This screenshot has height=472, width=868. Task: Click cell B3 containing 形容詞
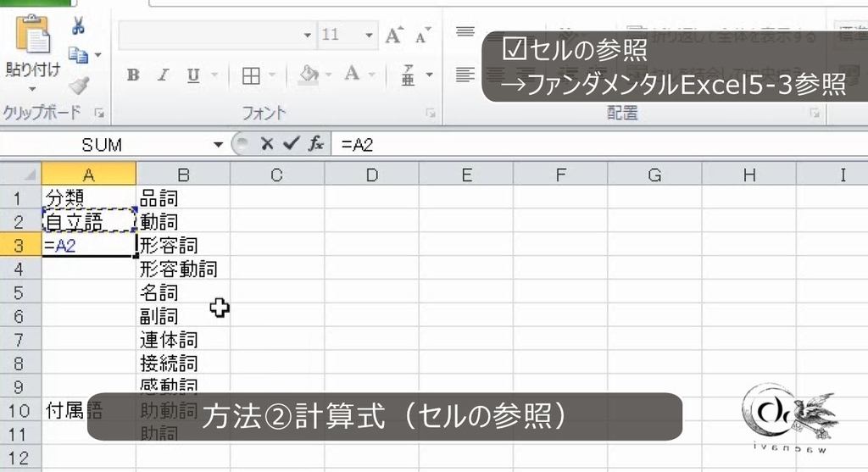(x=183, y=245)
